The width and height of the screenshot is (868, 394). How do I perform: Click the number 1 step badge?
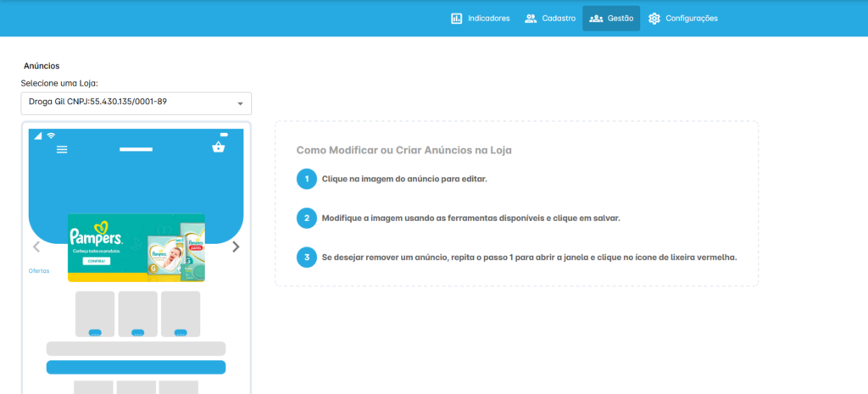coord(306,180)
